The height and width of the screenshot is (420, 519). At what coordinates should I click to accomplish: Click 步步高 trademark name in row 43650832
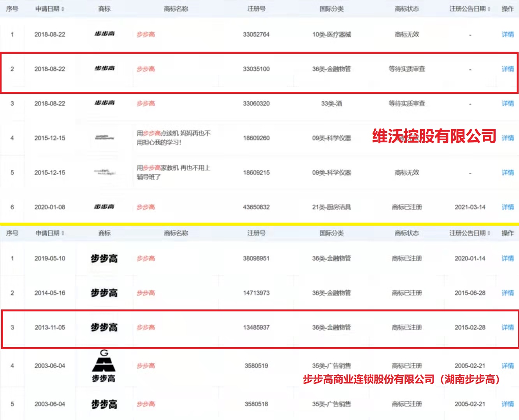[x=146, y=207]
